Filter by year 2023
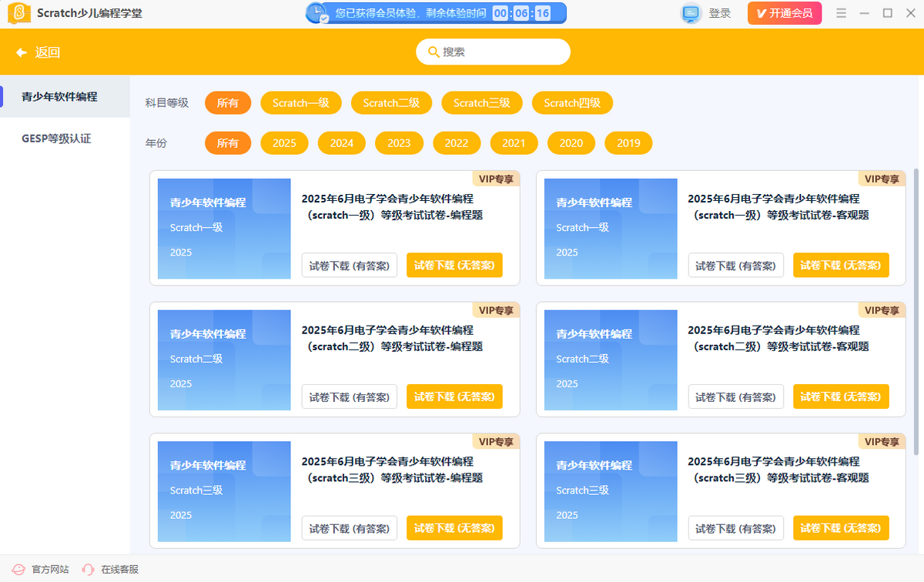This screenshot has height=582, width=924. tap(399, 143)
